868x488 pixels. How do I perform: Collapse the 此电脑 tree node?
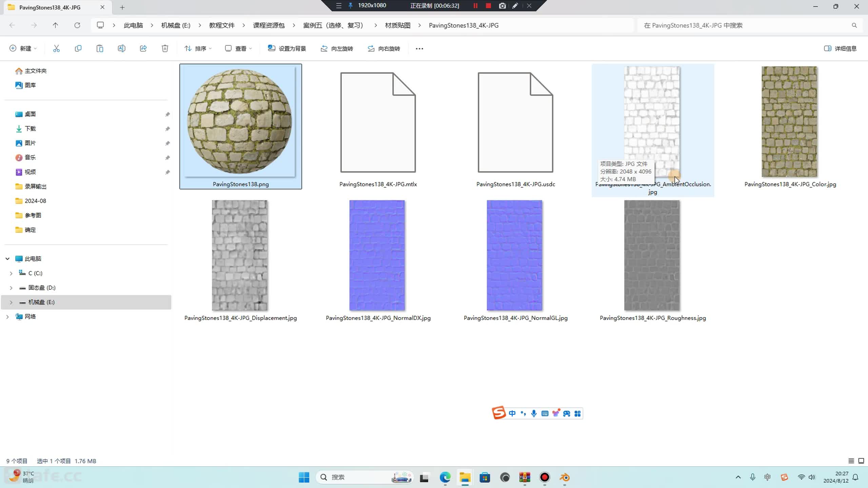point(7,259)
